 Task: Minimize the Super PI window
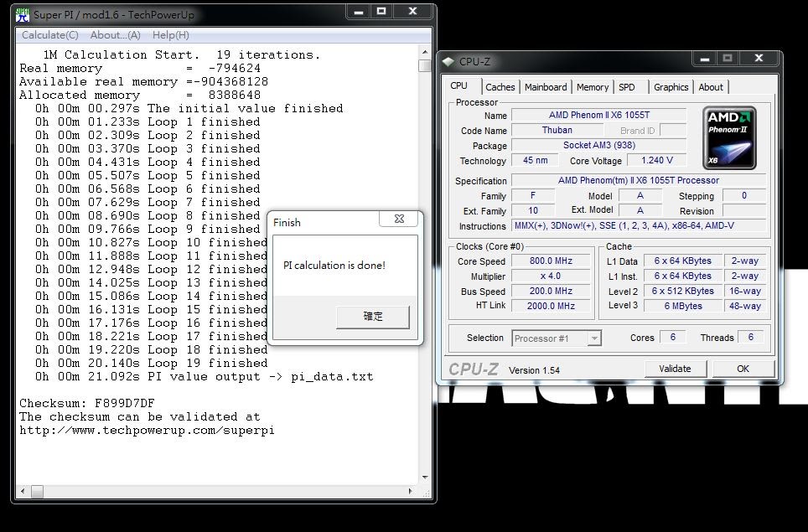(359, 12)
